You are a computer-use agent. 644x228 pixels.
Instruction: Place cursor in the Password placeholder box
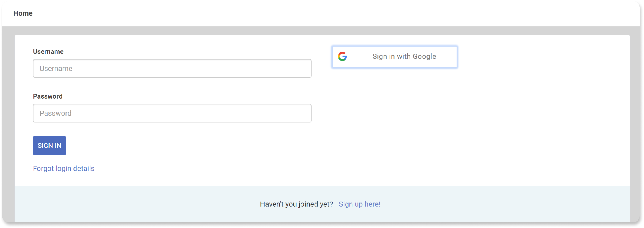pos(172,113)
